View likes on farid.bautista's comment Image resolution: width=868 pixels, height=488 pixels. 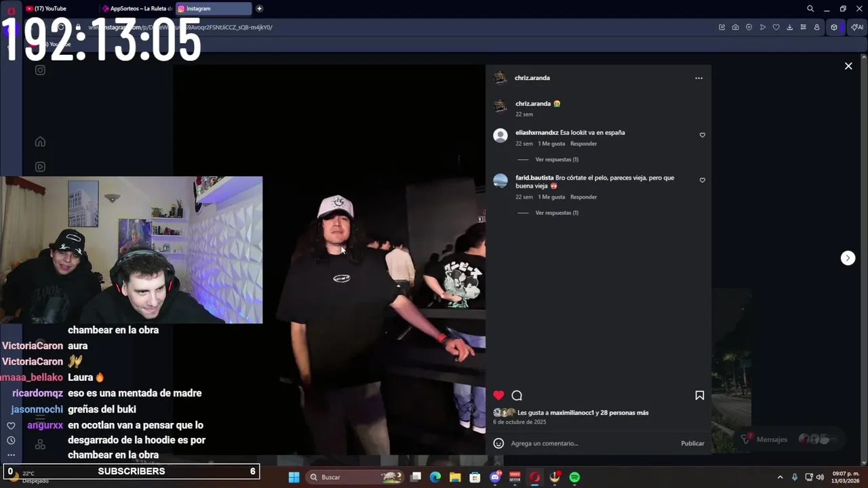coord(551,197)
